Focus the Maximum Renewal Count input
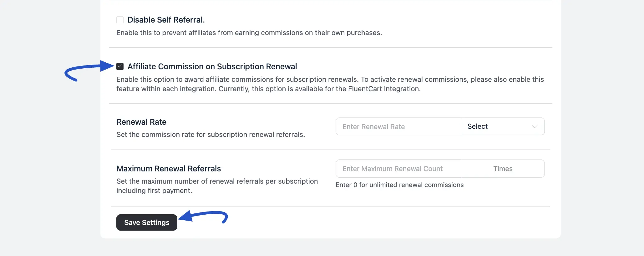The width and height of the screenshot is (644, 256). (x=397, y=168)
